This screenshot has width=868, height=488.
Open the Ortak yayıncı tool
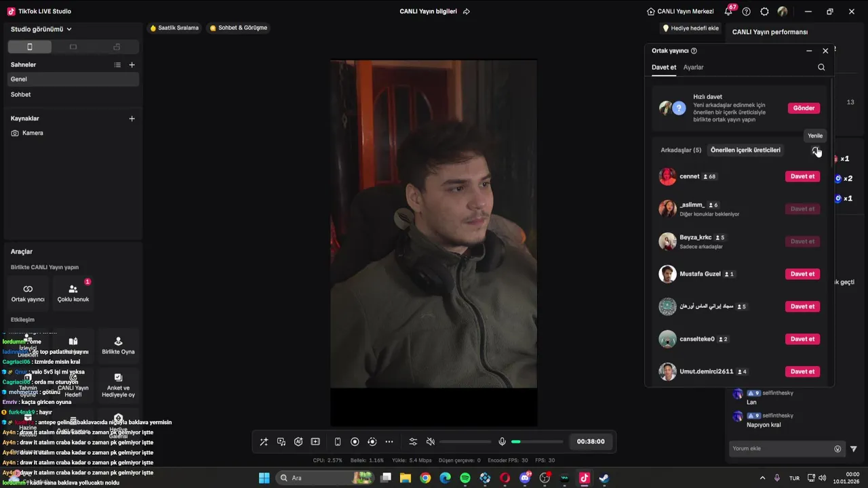click(28, 293)
